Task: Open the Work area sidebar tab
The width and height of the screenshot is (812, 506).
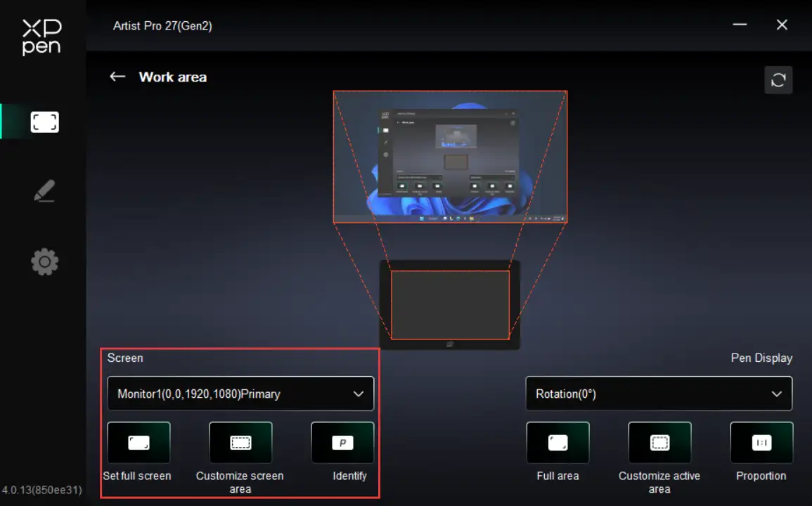Action: pyautogui.click(x=44, y=122)
